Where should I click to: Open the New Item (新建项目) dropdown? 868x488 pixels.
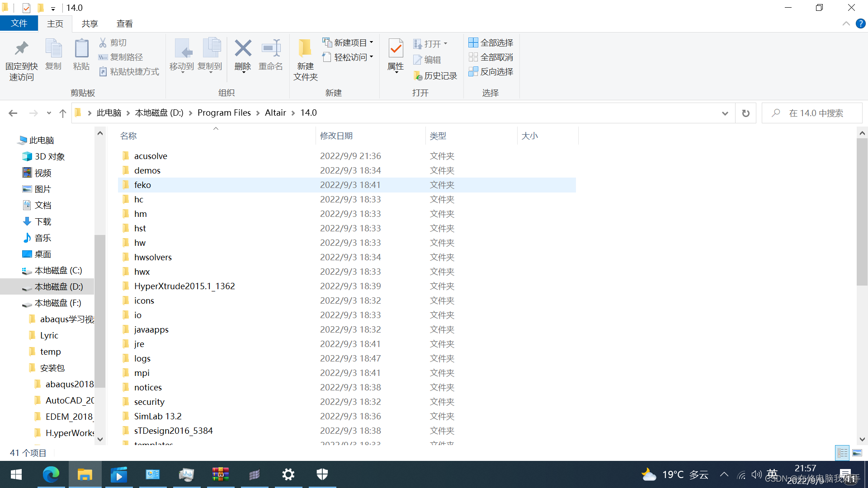point(348,42)
